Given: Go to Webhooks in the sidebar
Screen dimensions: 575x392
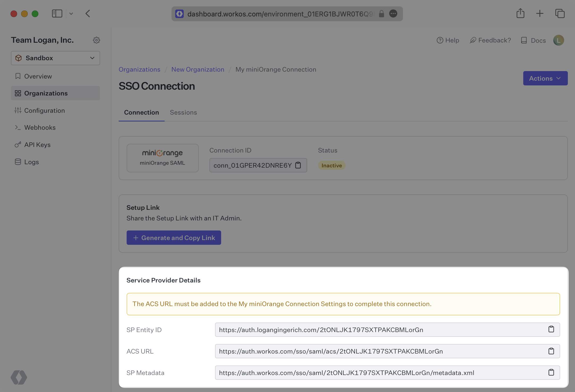Looking at the screenshot, I should 40,128.
